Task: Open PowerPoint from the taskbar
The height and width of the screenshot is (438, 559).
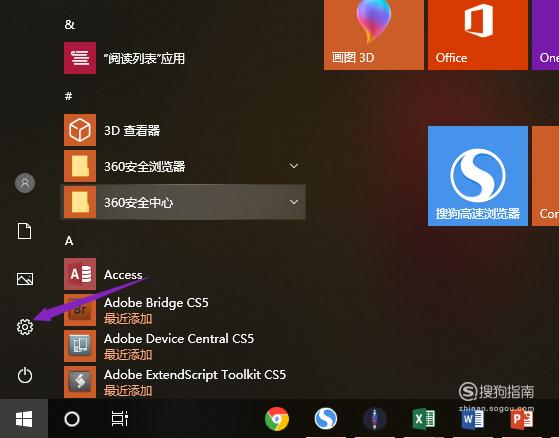Action: pyautogui.click(x=522, y=419)
